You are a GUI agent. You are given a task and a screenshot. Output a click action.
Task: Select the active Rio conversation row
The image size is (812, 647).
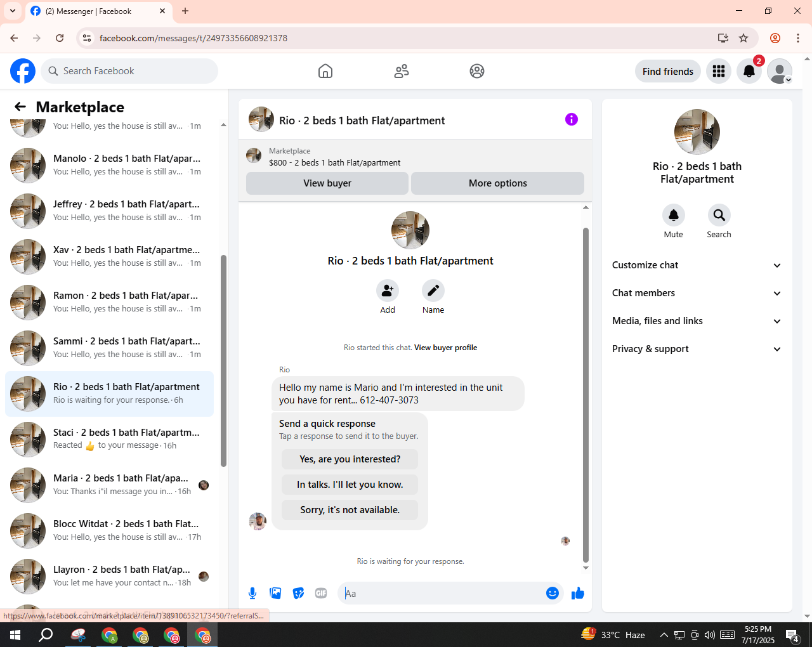click(109, 394)
